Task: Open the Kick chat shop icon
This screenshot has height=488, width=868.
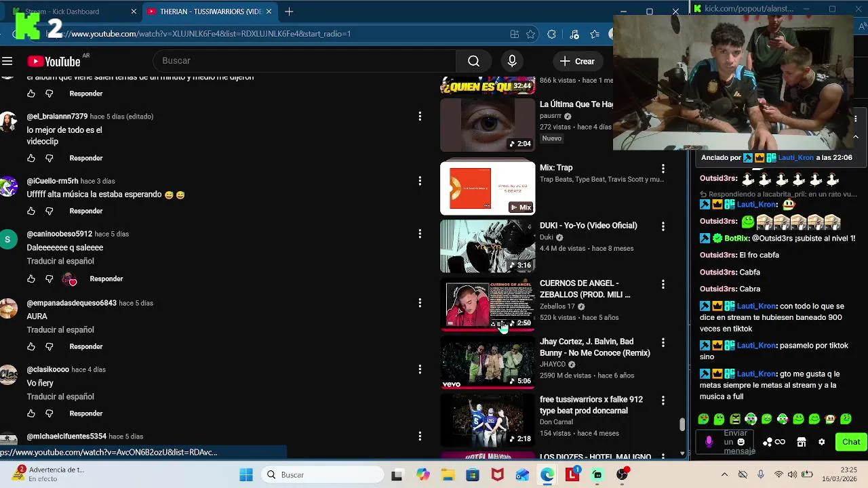Action: 801,442
